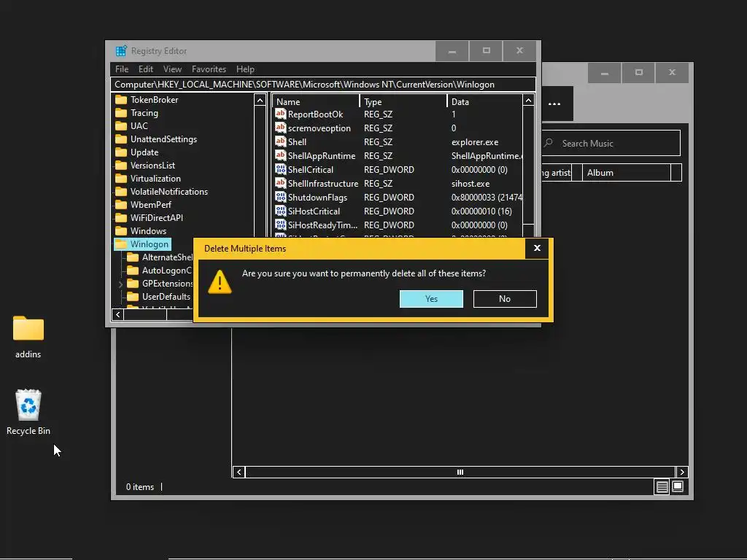
Task: Click the ShellInfrastructure string value icon
Action: coord(281,183)
